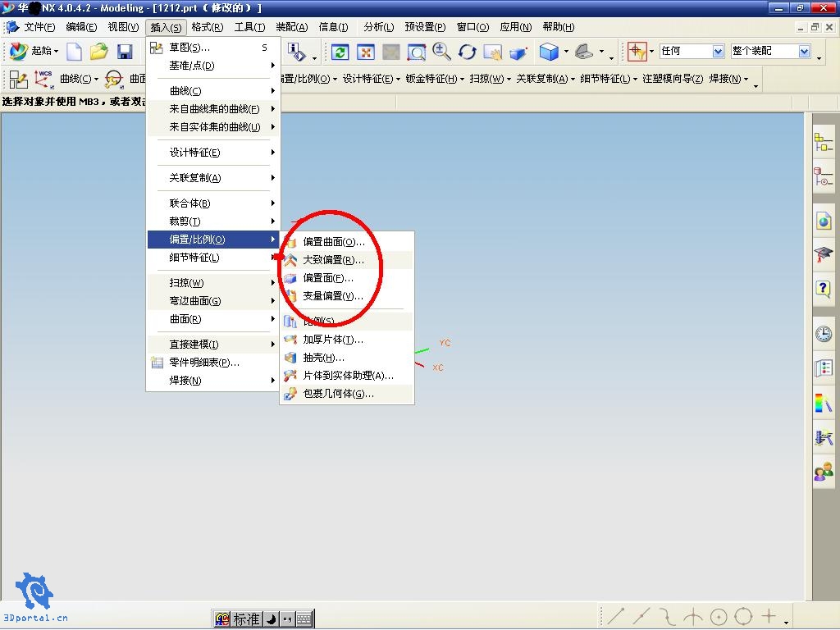The height and width of the screenshot is (630, 840).
Task: Click the Help question mark sidebar icon
Action: [824, 290]
